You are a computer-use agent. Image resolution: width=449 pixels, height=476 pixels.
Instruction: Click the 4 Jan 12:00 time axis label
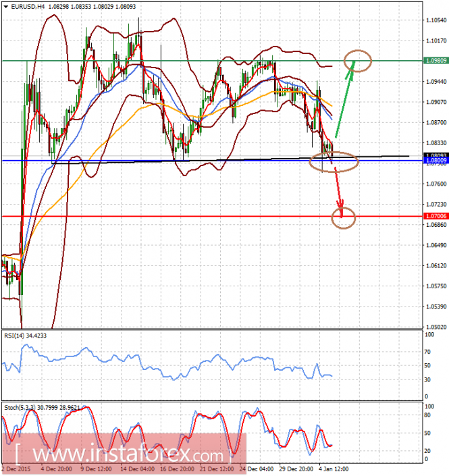tap(334, 469)
